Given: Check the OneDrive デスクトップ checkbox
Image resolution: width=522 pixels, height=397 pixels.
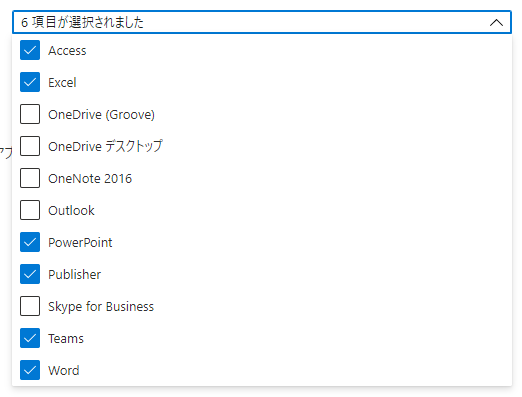Looking at the screenshot, I should (x=30, y=146).
